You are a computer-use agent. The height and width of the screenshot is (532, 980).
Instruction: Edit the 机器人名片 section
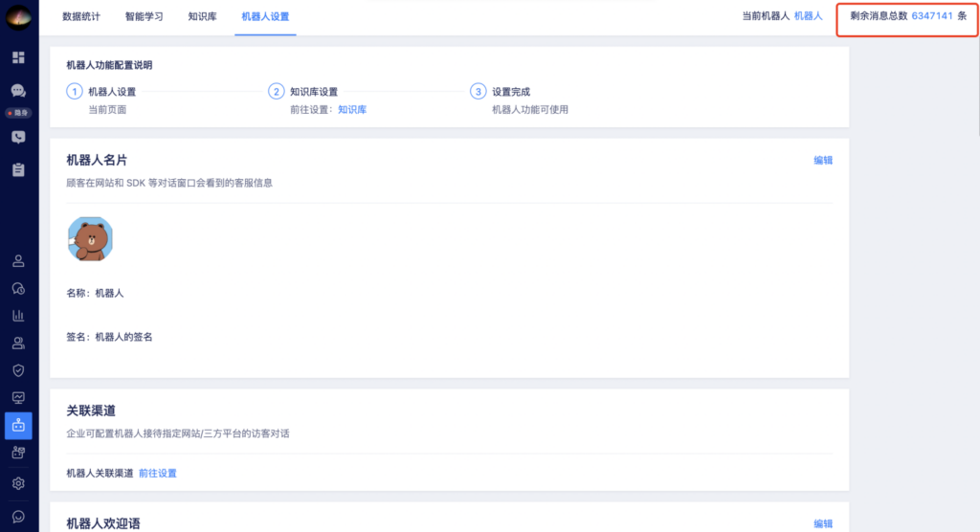[823, 161]
